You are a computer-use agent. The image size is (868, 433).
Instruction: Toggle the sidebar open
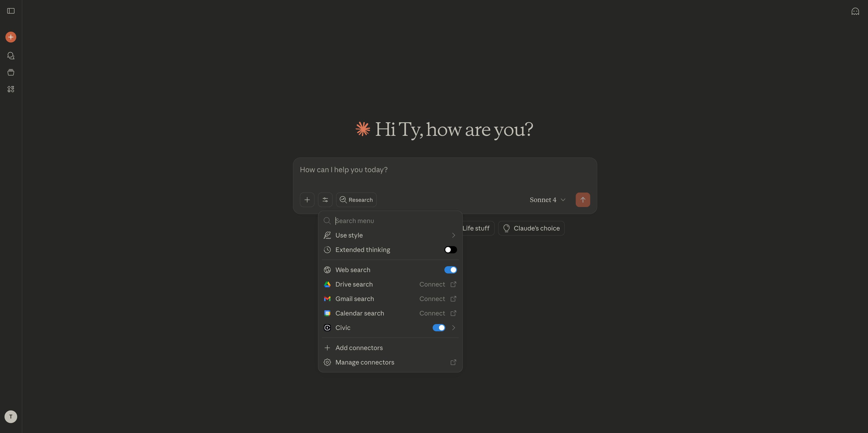point(10,11)
